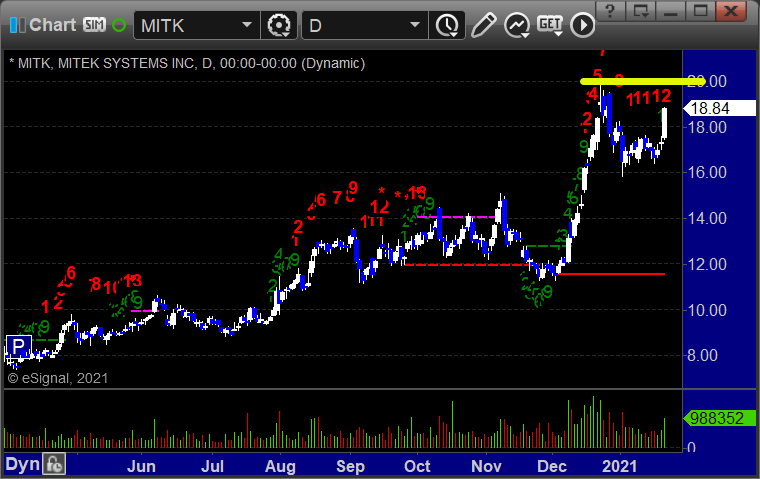Image resolution: width=760 pixels, height=479 pixels.
Task: Click the green link circle indicator
Action: 119,25
